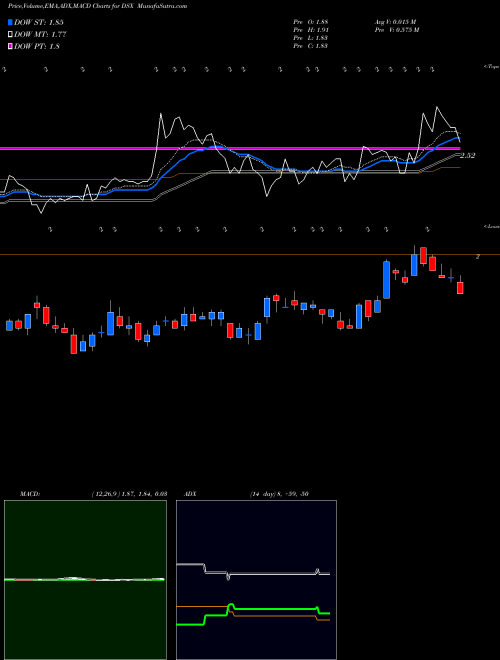500x660 pixels.
Task: Click the ADX (14 day) parameter values
Action: tap(279, 494)
